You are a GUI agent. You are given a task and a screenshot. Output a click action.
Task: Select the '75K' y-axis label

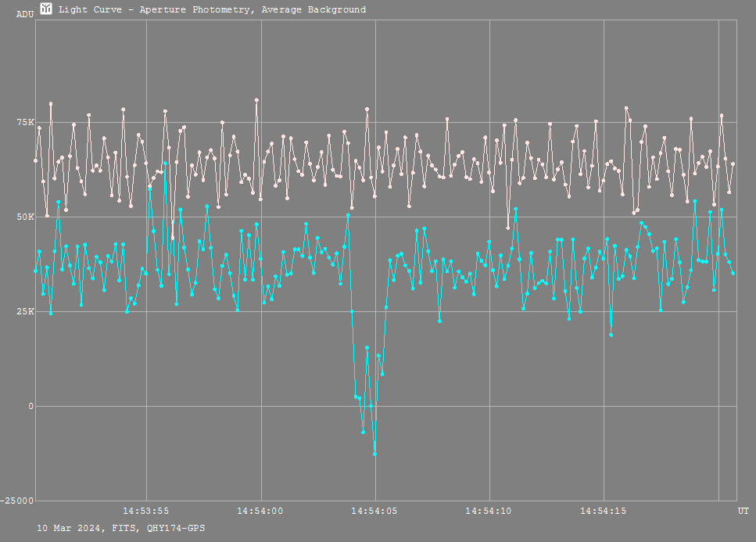pos(26,123)
